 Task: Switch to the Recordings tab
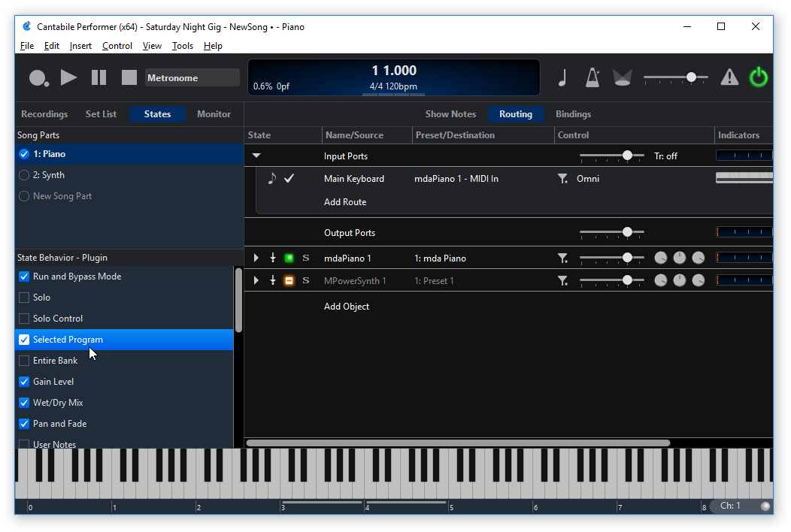pyautogui.click(x=44, y=114)
